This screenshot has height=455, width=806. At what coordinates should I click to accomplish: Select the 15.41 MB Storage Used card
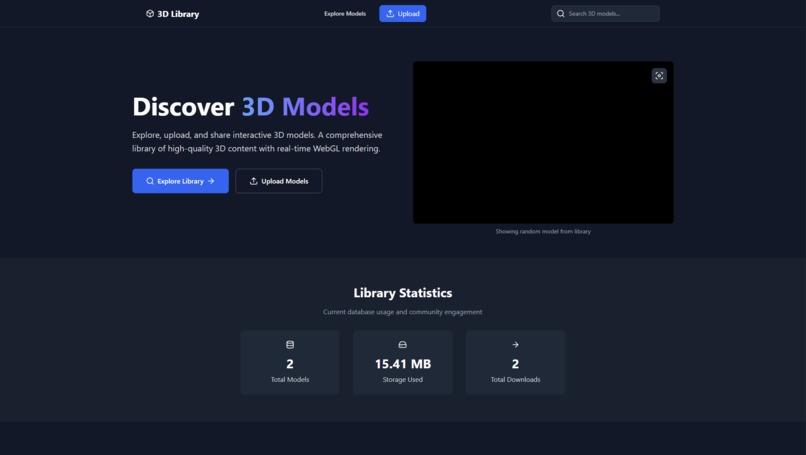pyautogui.click(x=402, y=362)
